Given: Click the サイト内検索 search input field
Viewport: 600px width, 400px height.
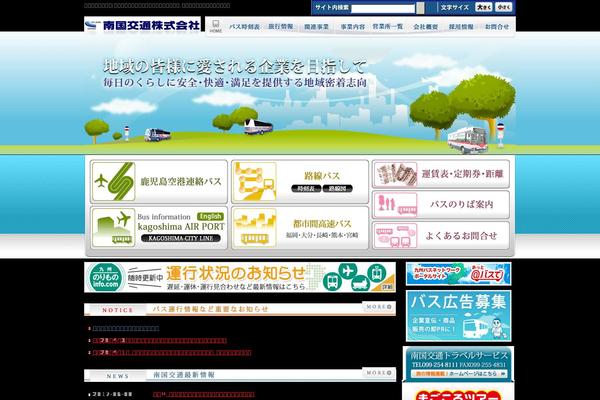Looking at the screenshot, I should point(395,7).
